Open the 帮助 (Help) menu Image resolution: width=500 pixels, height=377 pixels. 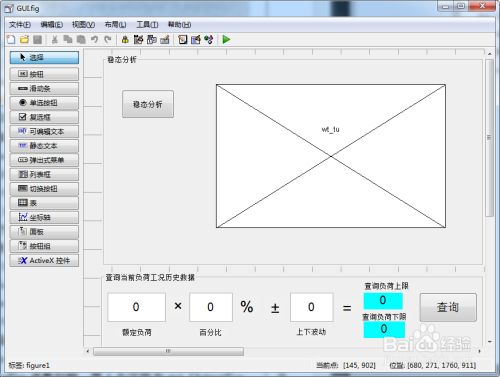coord(179,25)
